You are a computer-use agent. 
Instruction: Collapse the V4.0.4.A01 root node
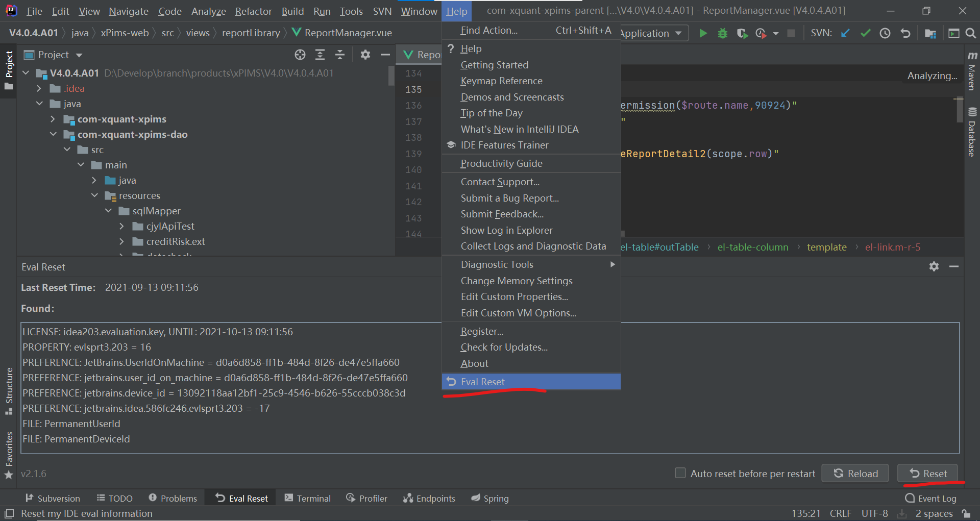(26, 73)
